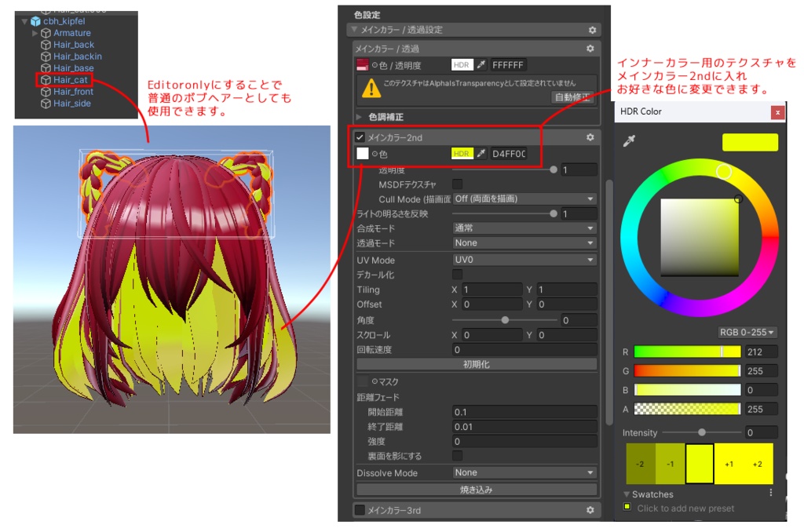Click red texture thumbnail of 色 / 透明度
The width and height of the screenshot is (804, 532).
pos(363,64)
